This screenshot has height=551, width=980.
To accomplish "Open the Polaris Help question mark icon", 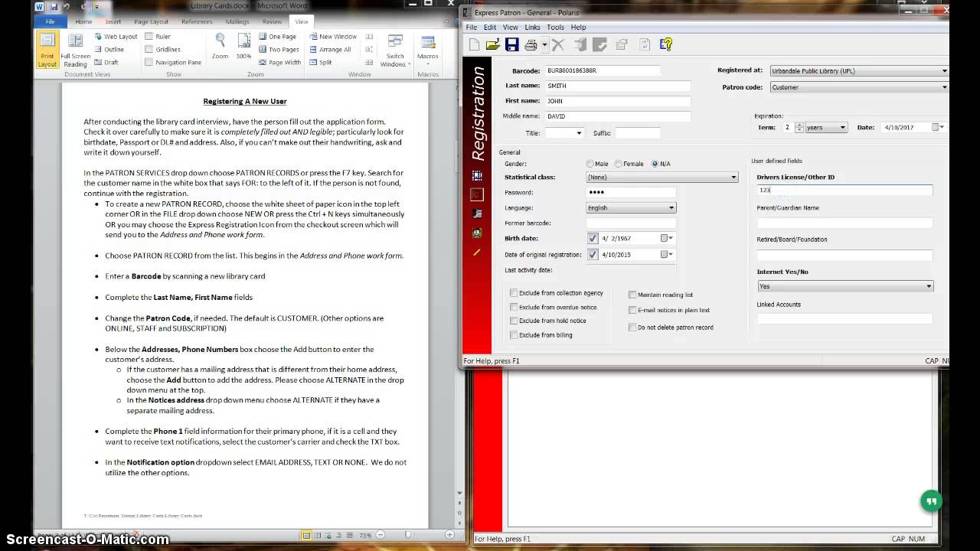I will pos(666,44).
